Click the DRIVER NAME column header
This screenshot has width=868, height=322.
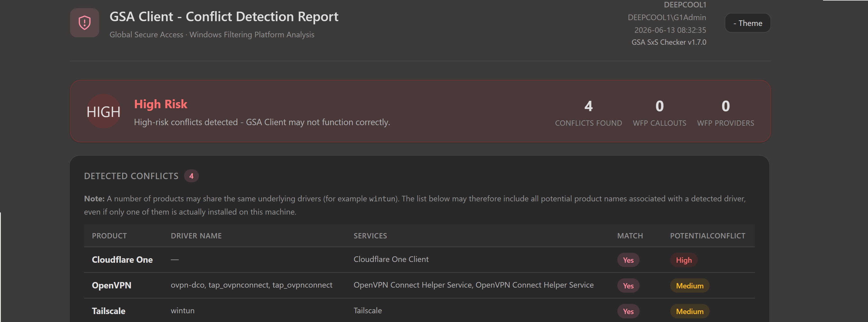click(196, 236)
